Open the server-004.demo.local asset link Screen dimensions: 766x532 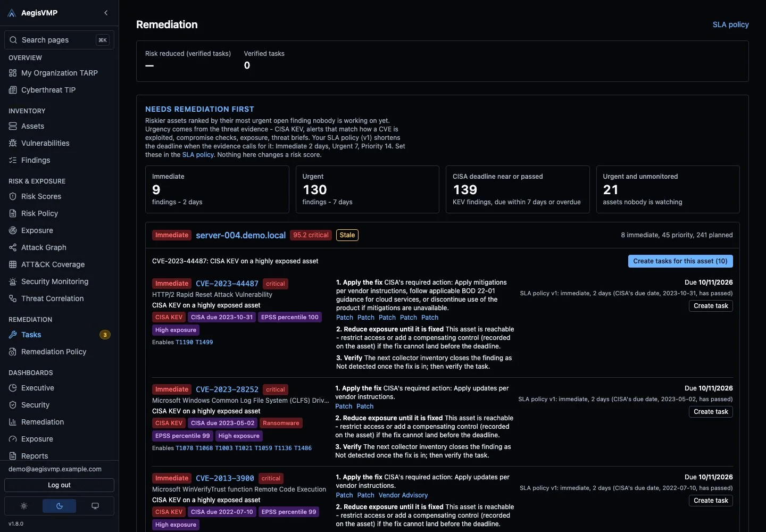point(241,235)
